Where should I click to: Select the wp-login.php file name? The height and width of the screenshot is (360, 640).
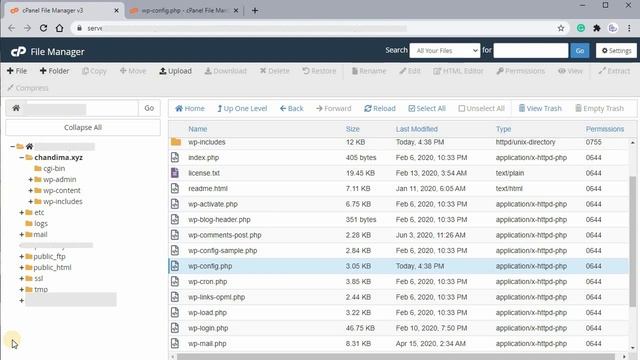tap(208, 328)
